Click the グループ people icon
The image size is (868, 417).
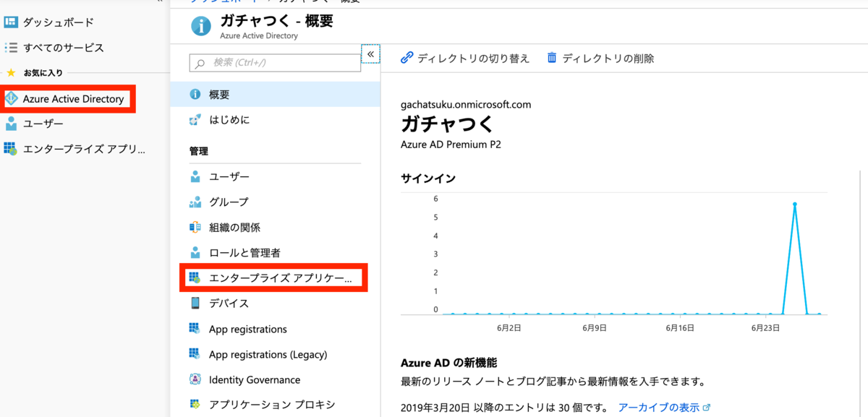(195, 202)
